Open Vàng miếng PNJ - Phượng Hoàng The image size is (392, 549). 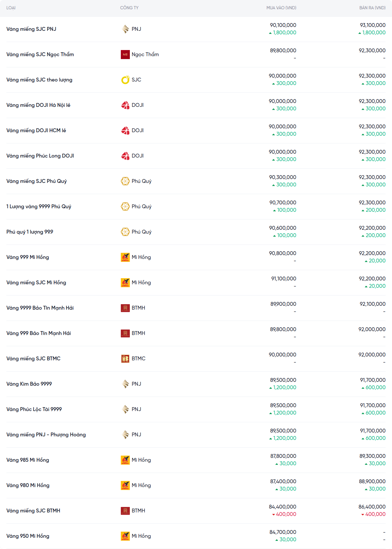[46, 435]
